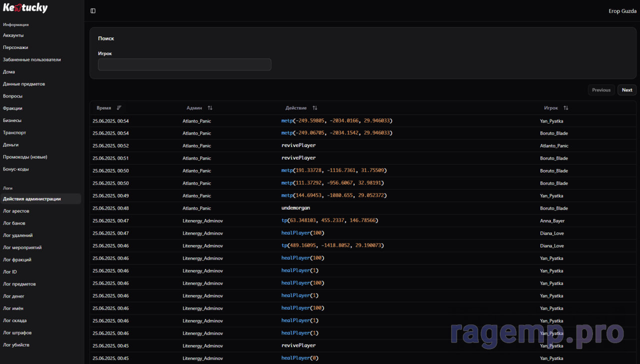The image size is (640, 364).
Task: Open Лог штрафов
Action: 17,332
